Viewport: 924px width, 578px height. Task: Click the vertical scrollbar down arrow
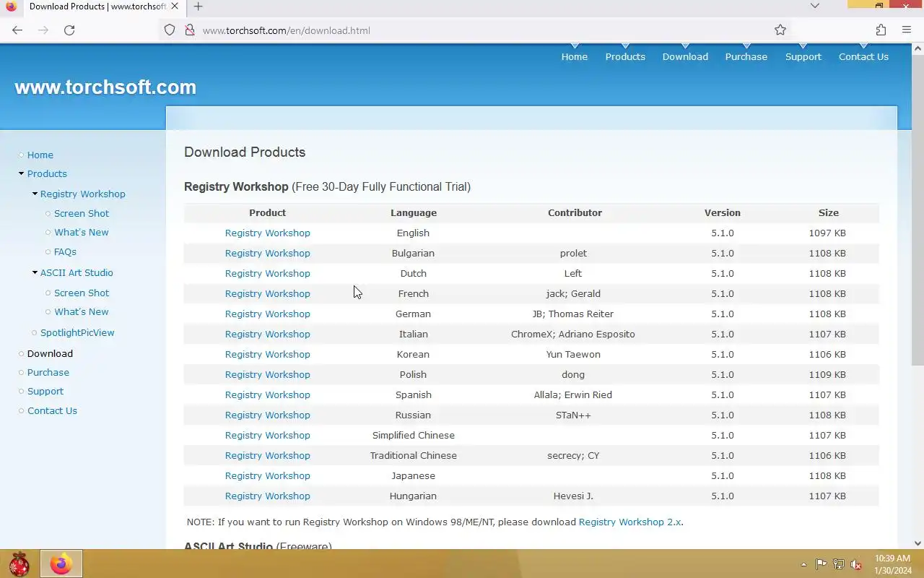[918, 543]
